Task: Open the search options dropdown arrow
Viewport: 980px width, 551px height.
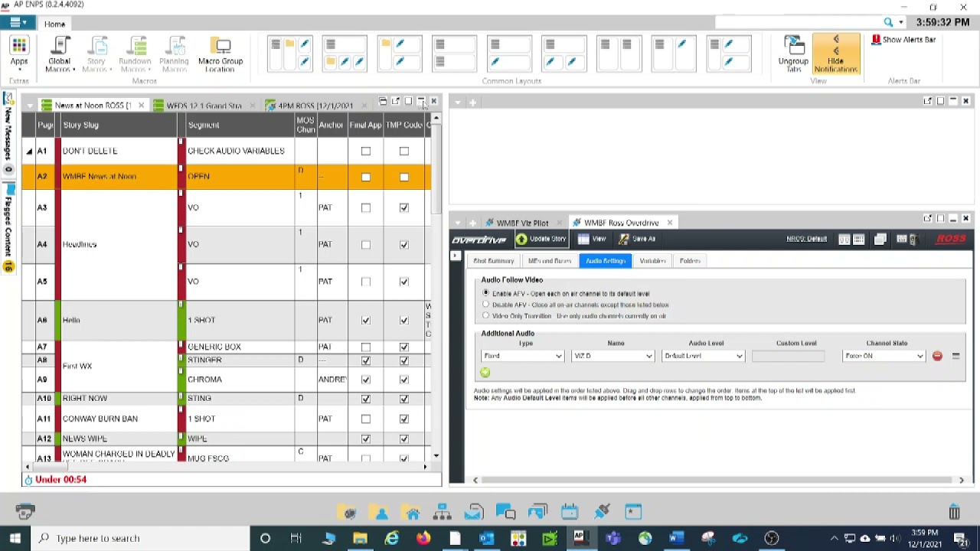Action: pyautogui.click(x=901, y=22)
